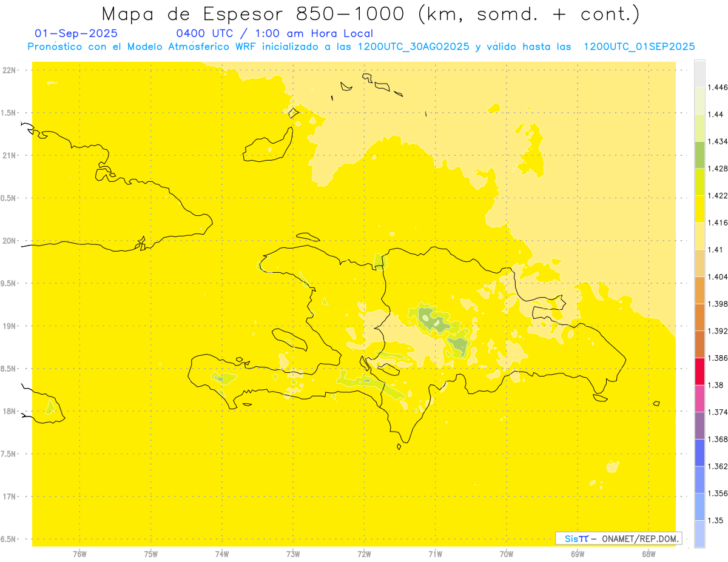The width and height of the screenshot is (728, 562).
Task: Click the latitude axis label 17N
Action: click(x=10, y=497)
